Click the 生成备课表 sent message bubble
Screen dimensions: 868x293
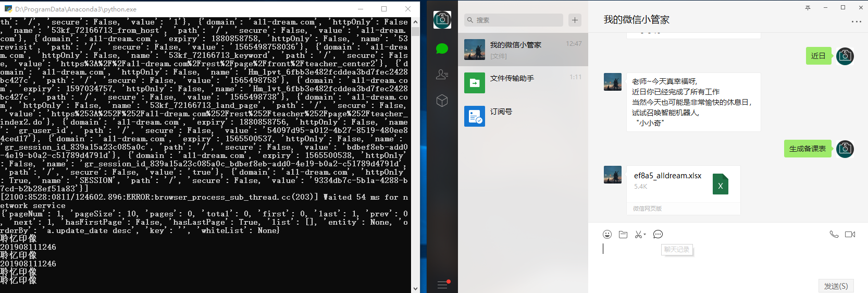click(808, 149)
